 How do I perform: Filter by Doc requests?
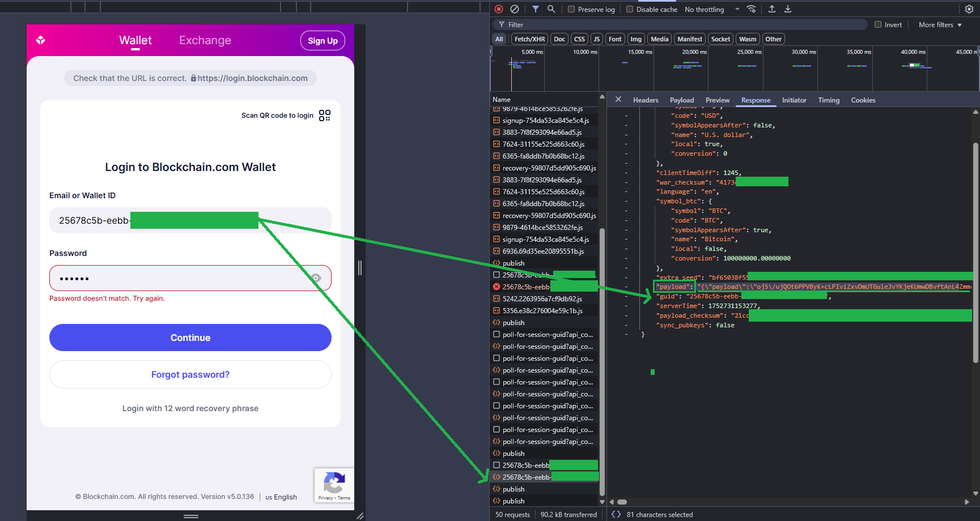[559, 39]
